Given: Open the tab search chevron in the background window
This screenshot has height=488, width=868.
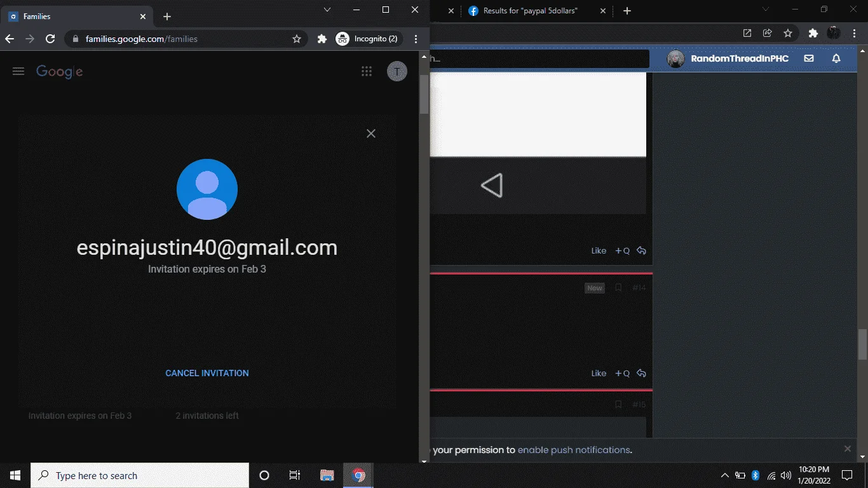Looking at the screenshot, I should (766, 10).
